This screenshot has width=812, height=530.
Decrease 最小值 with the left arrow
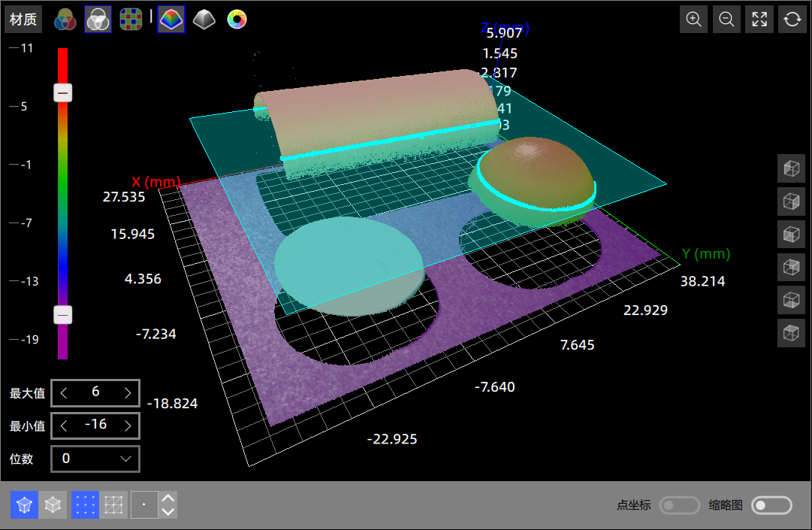(x=64, y=426)
